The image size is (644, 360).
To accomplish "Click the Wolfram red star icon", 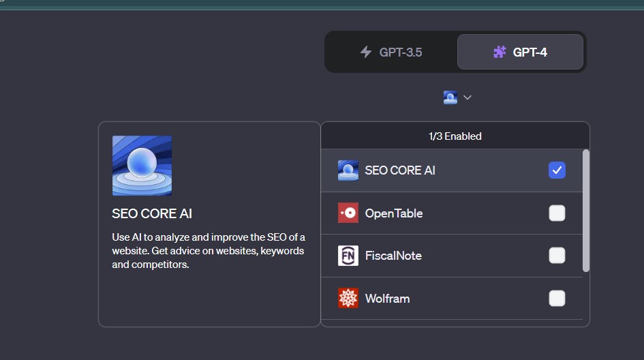I will click(x=348, y=299).
